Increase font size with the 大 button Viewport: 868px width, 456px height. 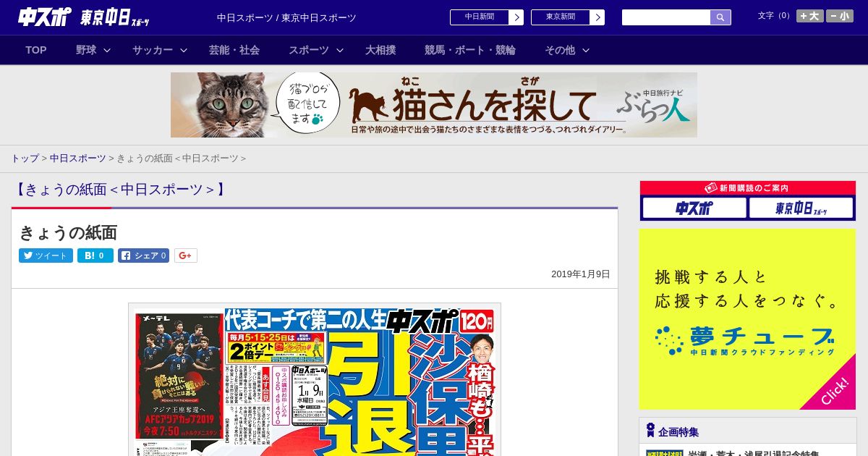[809, 16]
